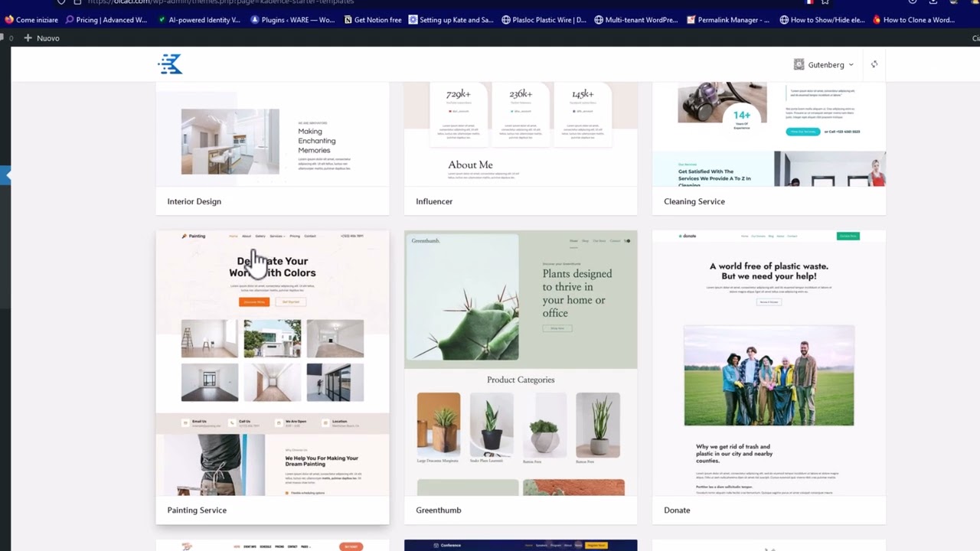
Task: Open the Gutenberg page builder dropdown
Action: point(824,65)
